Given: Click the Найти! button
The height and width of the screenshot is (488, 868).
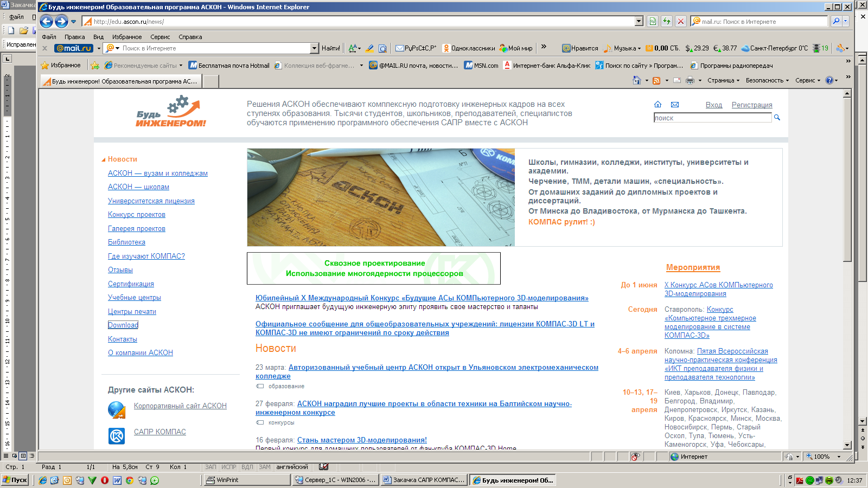Looking at the screenshot, I should point(331,48).
